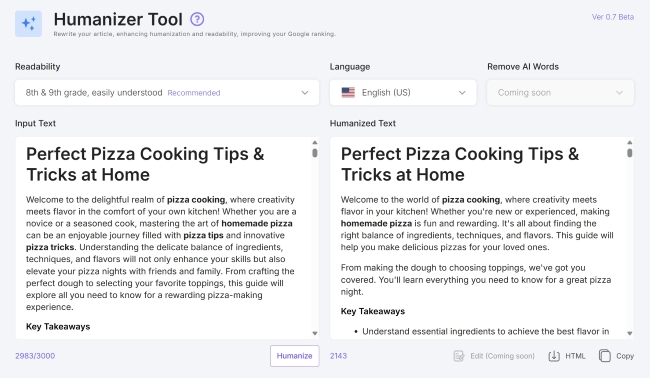The width and height of the screenshot is (650, 378).
Task: Click the 2983/3000 character counter
Action: tap(35, 356)
